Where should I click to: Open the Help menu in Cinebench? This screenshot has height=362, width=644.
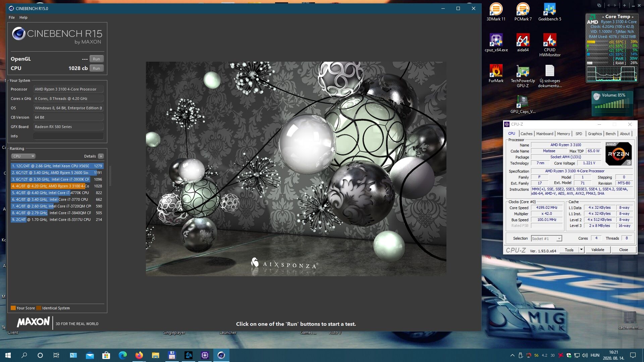click(x=23, y=17)
